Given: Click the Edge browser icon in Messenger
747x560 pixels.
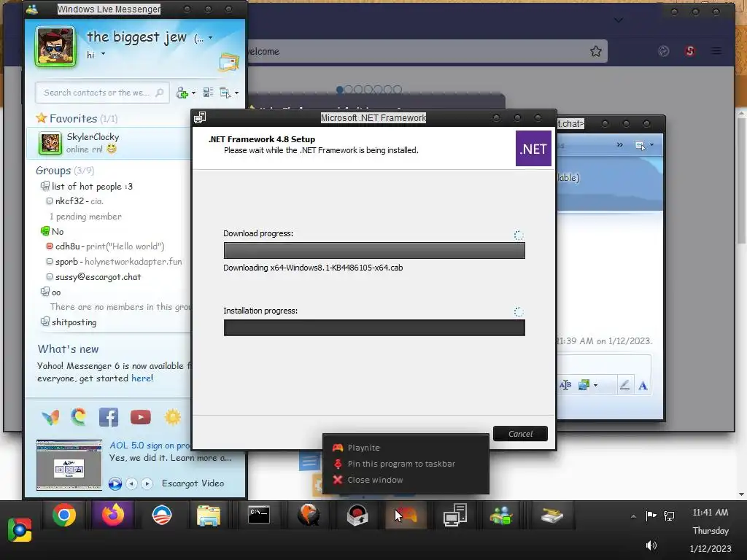Looking at the screenshot, I should click(79, 417).
